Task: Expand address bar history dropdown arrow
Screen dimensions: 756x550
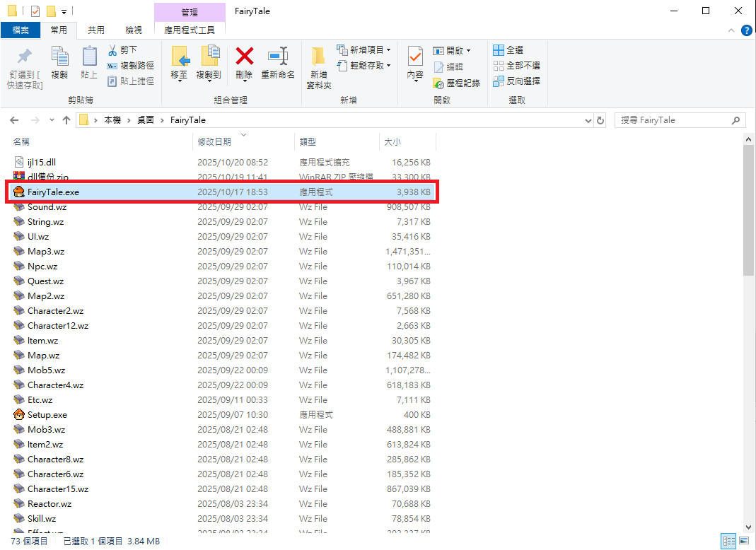Action: pos(588,120)
